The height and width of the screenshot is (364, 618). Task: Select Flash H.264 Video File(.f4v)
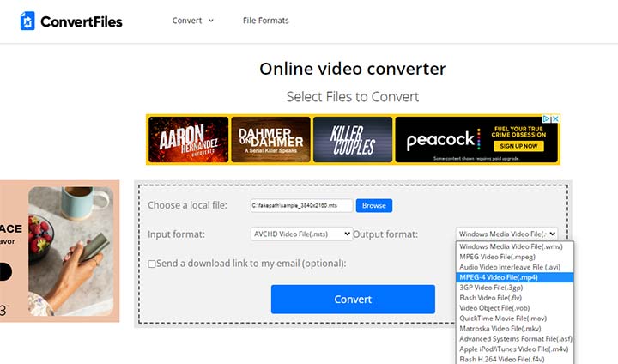515,359
